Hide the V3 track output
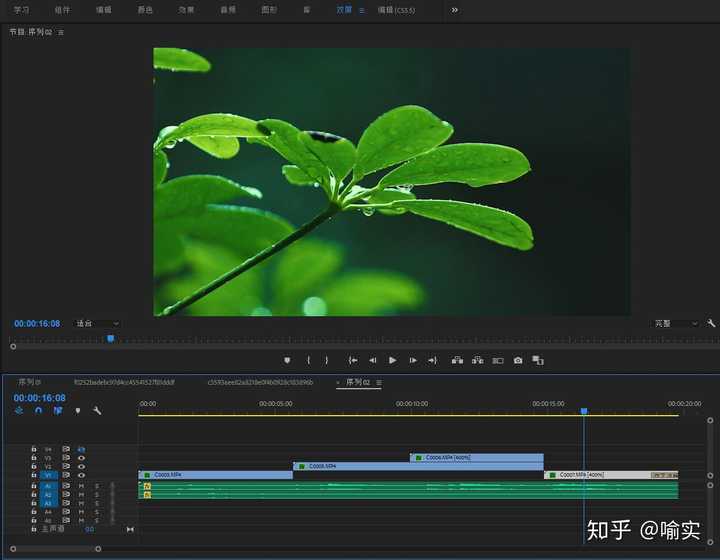This screenshot has width=720, height=560. 81,458
